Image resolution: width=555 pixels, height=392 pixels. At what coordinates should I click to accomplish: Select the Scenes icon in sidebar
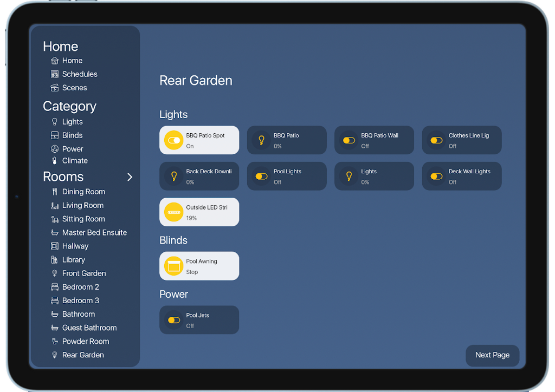55,88
